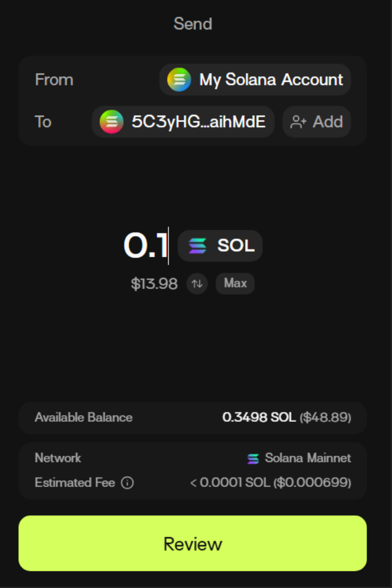Click the My Solana Account avatar icon
The height and width of the screenshot is (588, 392).
pyautogui.click(x=179, y=80)
